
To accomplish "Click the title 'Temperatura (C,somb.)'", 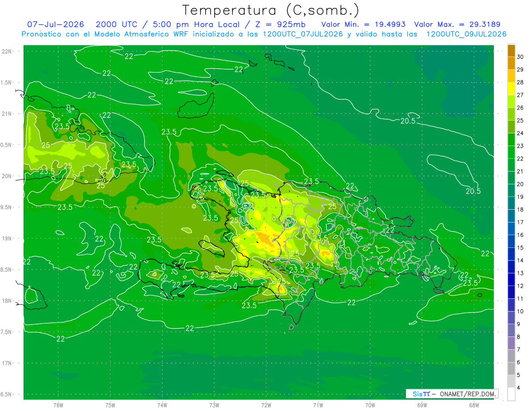I will coord(271,11).
